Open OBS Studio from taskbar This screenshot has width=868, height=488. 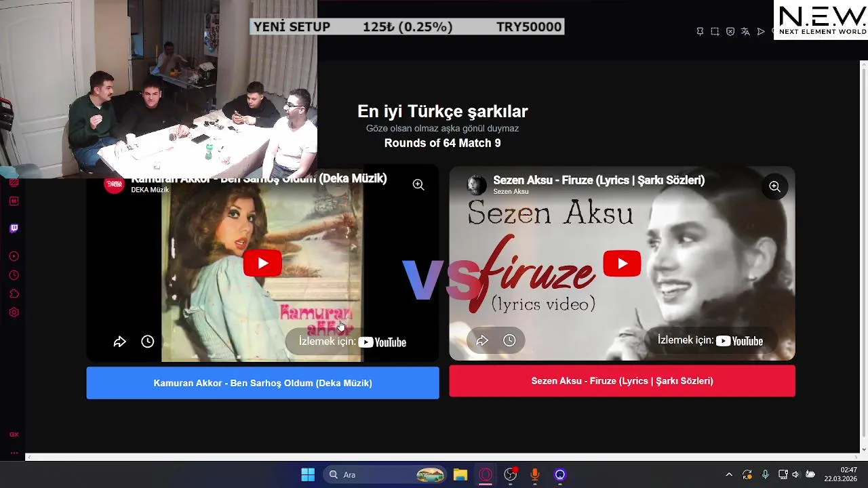coord(511,474)
